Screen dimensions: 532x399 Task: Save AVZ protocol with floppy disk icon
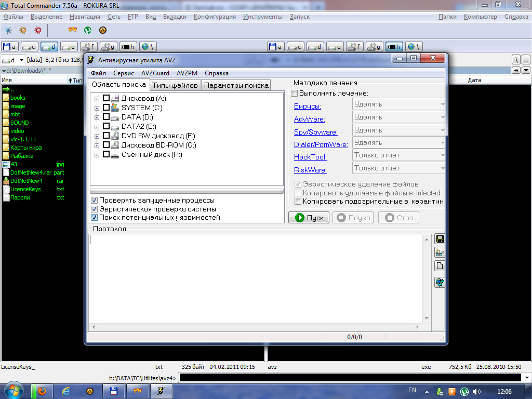click(x=440, y=239)
